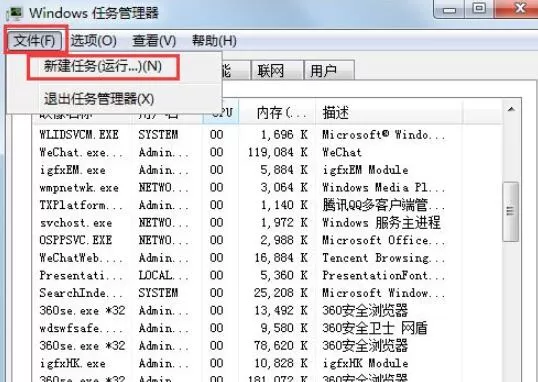Image resolution: width=538 pixels, height=382 pixels.
Task: Click the igfxEM Module description
Action: (x=365, y=170)
